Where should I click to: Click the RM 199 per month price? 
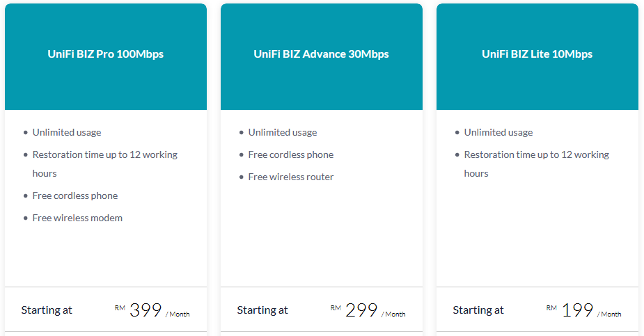(583, 310)
